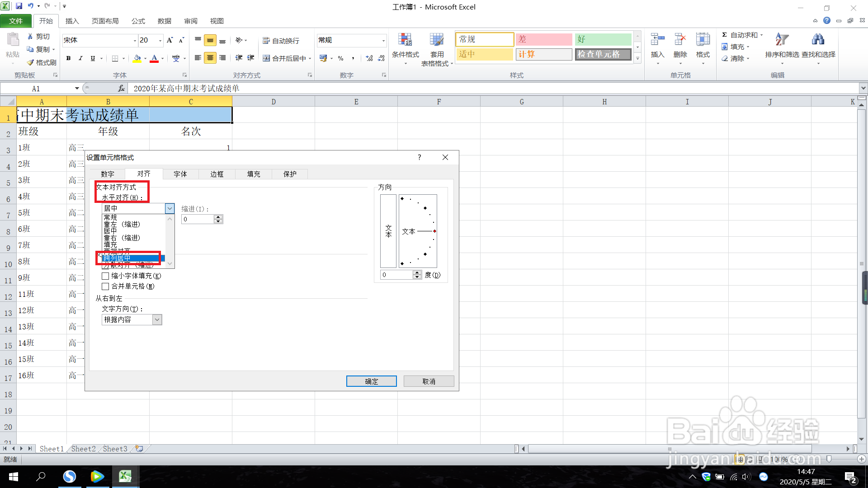Expand the text direction combo box
The width and height of the screenshot is (868, 488).
pyautogui.click(x=157, y=320)
